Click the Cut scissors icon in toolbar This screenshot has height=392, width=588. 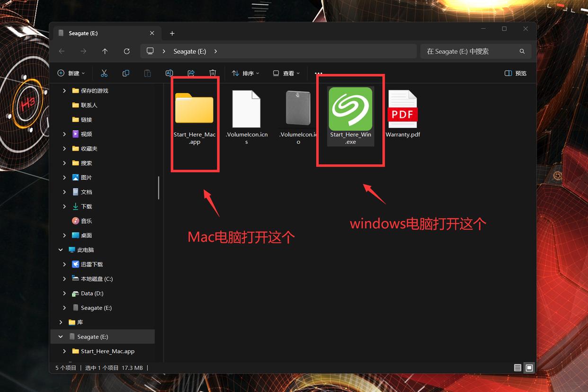[x=104, y=73]
